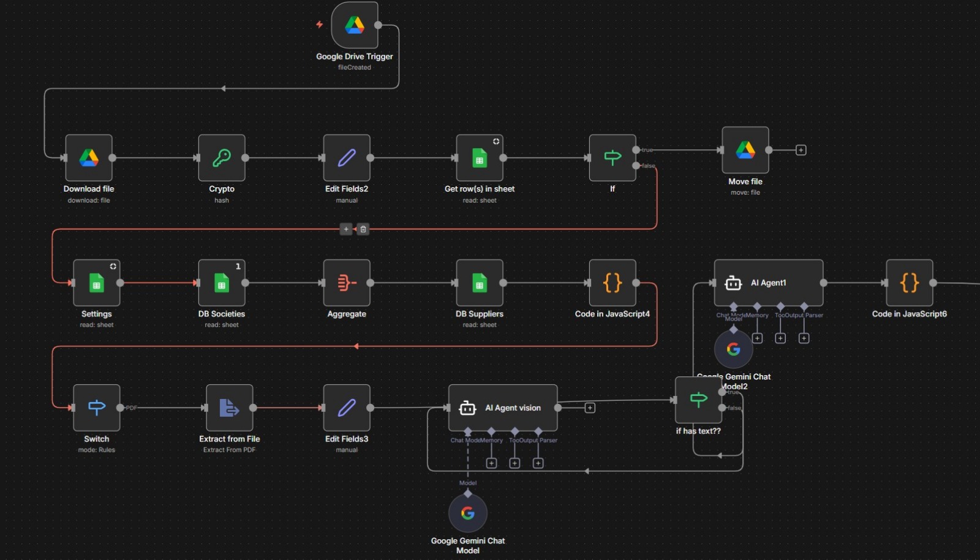Click the lightning trigger icon beside Drive Trigger
Image resolution: width=980 pixels, height=560 pixels.
[319, 24]
